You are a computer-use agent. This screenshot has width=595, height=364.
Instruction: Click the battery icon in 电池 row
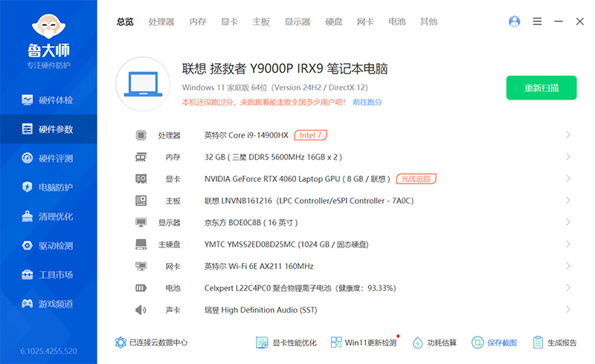[x=141, y=288]
